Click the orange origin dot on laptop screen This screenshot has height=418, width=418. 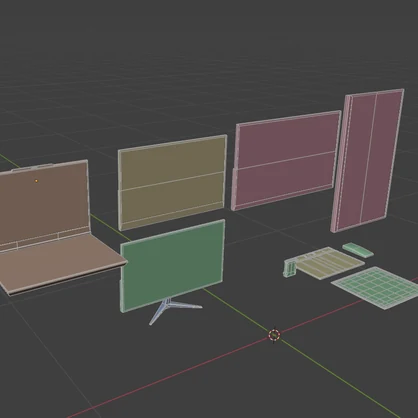tap(36, 181)
